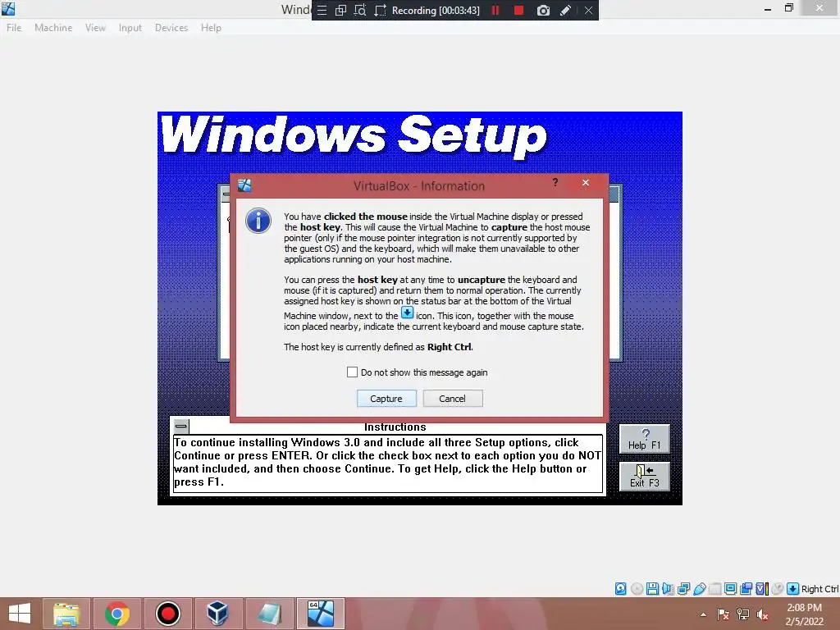Open the teal notebook taskbar icon
The height and width of the screenshot is (630, 840).
(269, 614)
